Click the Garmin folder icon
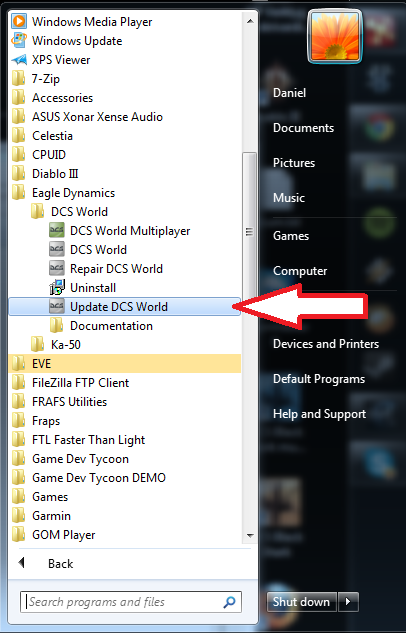Image resolution: width=406 pixels, height=633 pixels. (19, 516)
